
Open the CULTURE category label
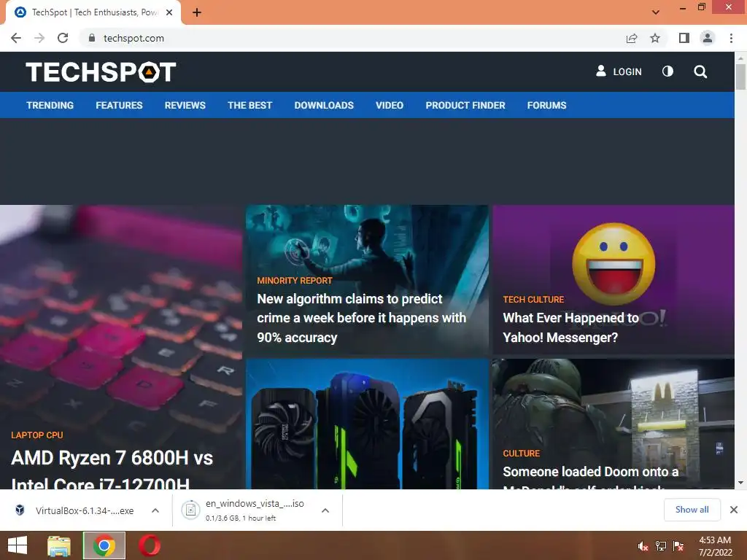522,454
